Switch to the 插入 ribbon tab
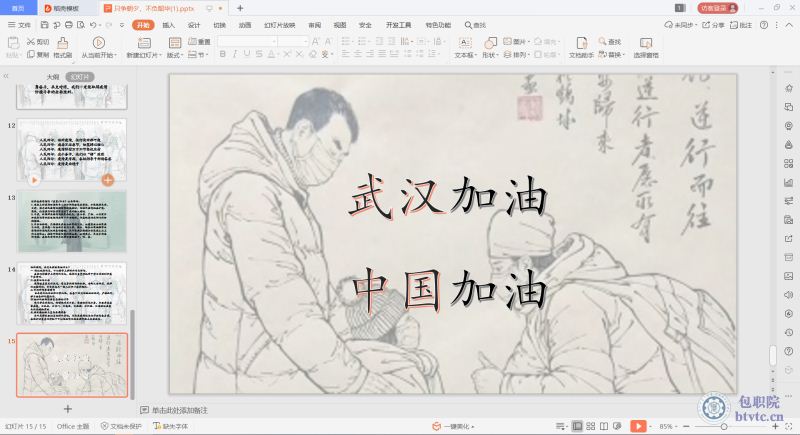Viewport: 800px width, 435px height. click(168, 25)
